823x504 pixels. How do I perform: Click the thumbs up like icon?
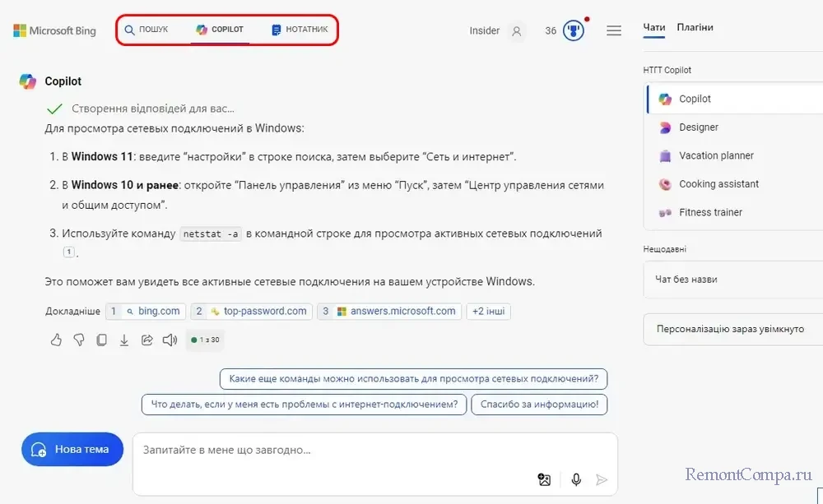click(56, 340)
